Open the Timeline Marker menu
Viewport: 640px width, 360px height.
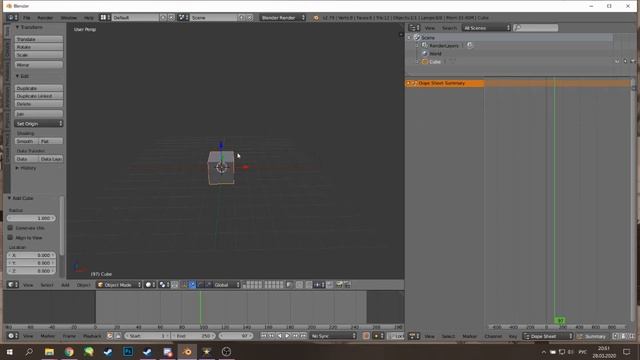(48, 336)
